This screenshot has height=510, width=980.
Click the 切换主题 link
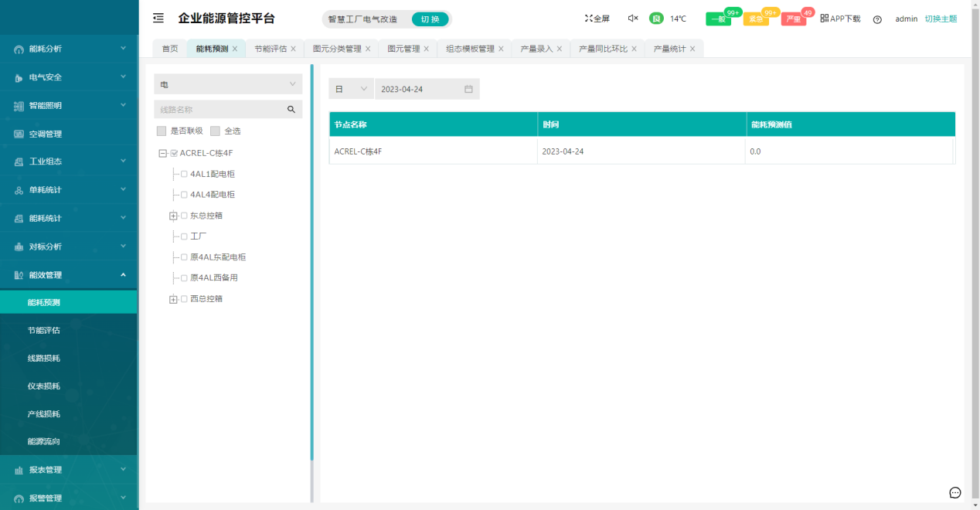click(x=941, y=19)
